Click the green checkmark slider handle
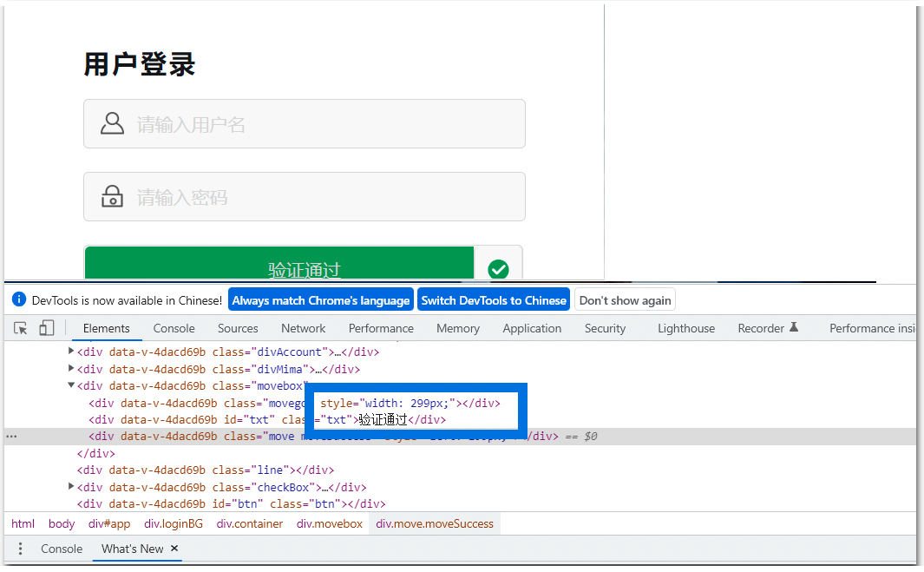This screenshot has width=924, height=572. click(x=498, y=269)
